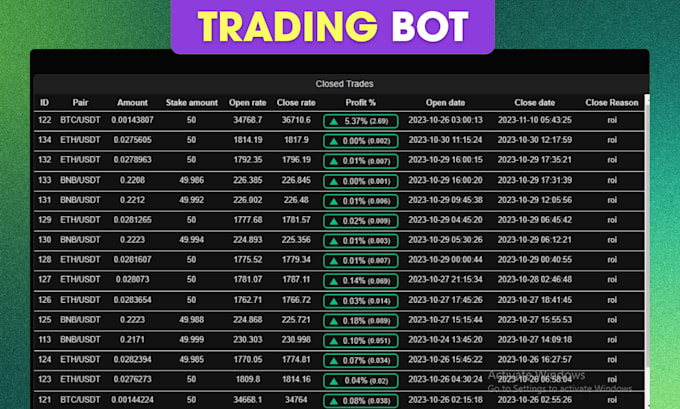Click the 0.08% profit badge of trade 121
This screenshot has height=409, width=680.
click(361, 401)
